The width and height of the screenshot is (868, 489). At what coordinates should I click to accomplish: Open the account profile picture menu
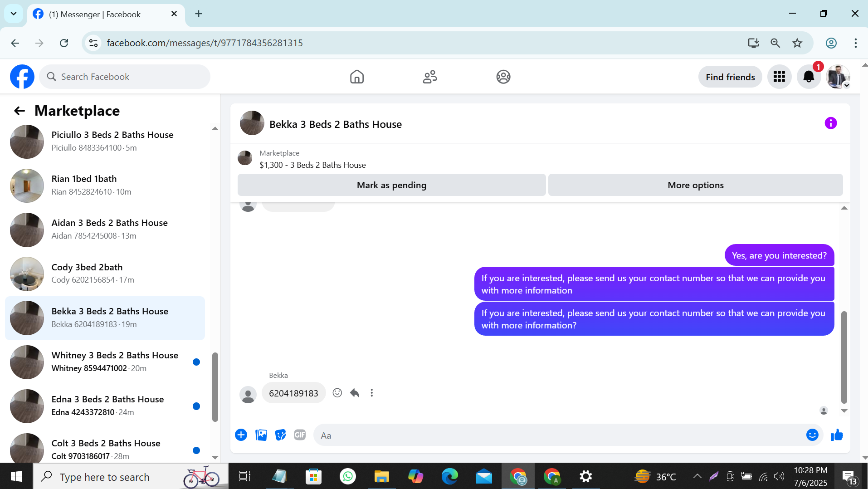pyautogui.click(x=838, y=77)
